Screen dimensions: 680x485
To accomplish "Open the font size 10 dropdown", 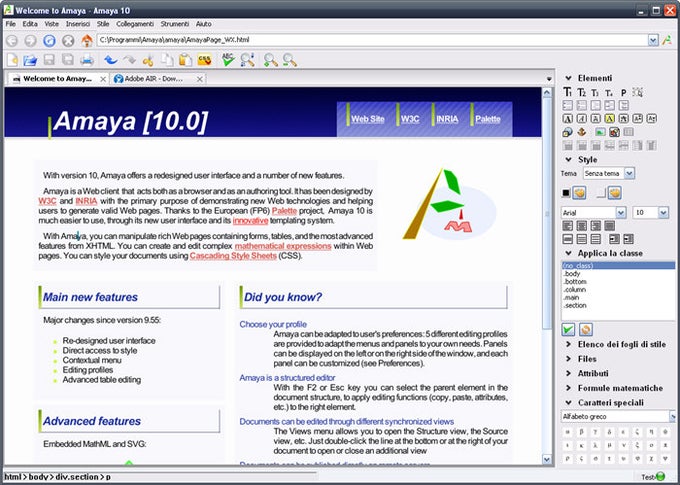I will pyautogui.click(x=664, y=213).
